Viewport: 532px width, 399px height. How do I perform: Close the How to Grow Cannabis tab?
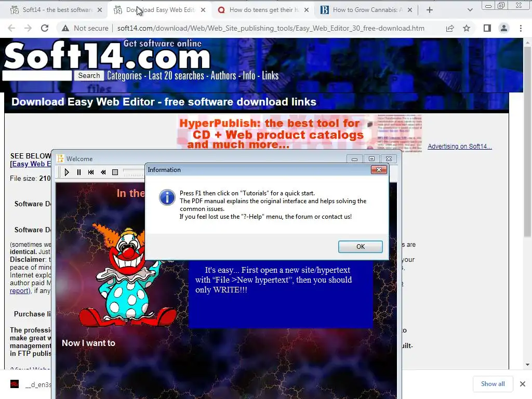[x=410, y=10]
